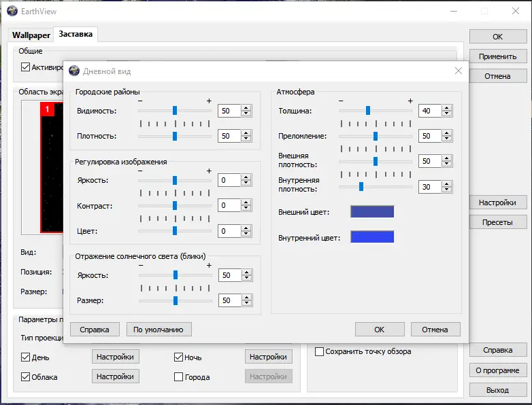Click the EarthView globe icon in title bar

click(x=12, y=11)
